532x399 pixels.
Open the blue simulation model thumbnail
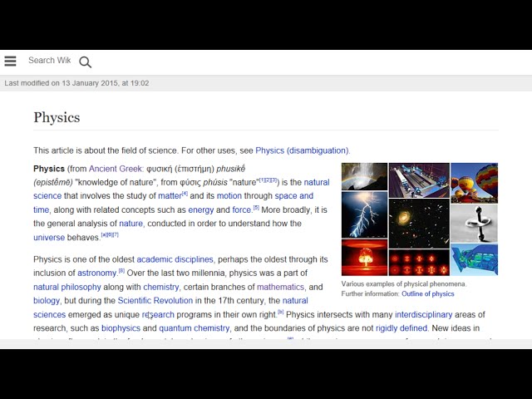[475, 259]
